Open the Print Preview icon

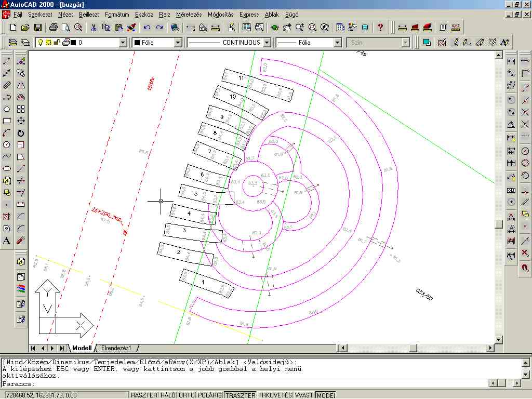pyautogui.click(x=65, y=27)
